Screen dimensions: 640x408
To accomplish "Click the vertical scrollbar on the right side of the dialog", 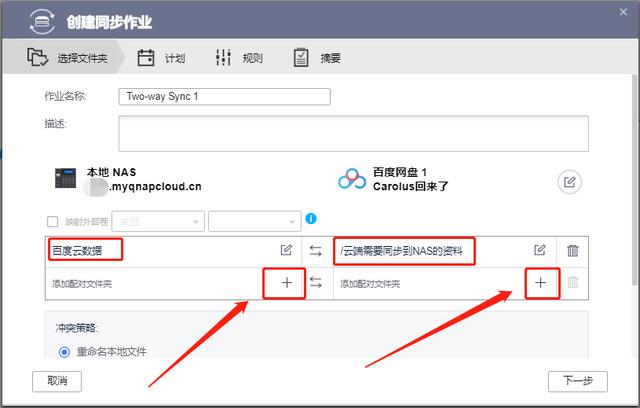I will 635,180.
